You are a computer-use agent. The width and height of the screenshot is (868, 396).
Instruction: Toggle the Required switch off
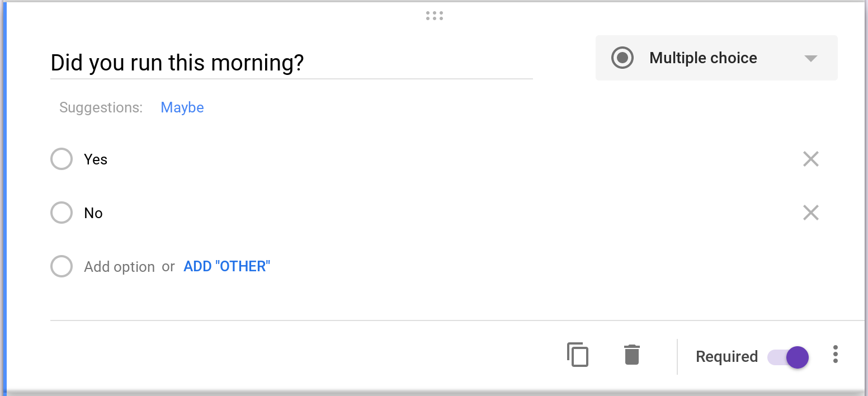(x=788, y=357)
